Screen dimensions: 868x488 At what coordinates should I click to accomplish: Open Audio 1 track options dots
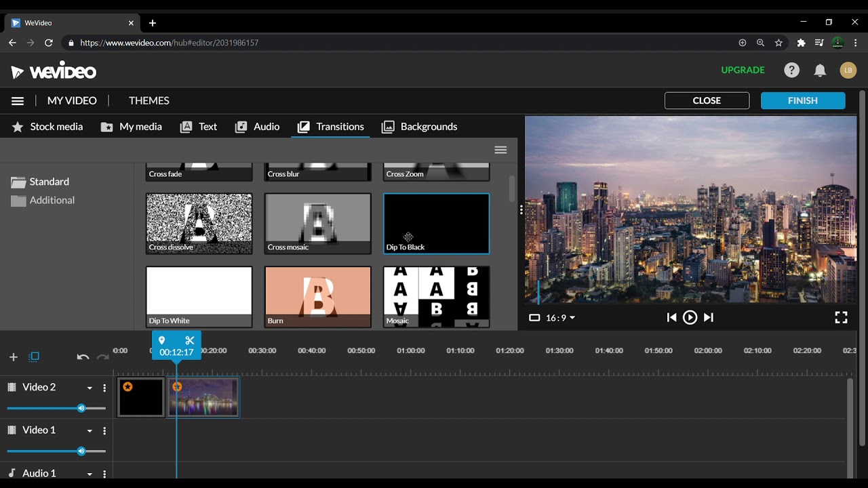point(104,474)
